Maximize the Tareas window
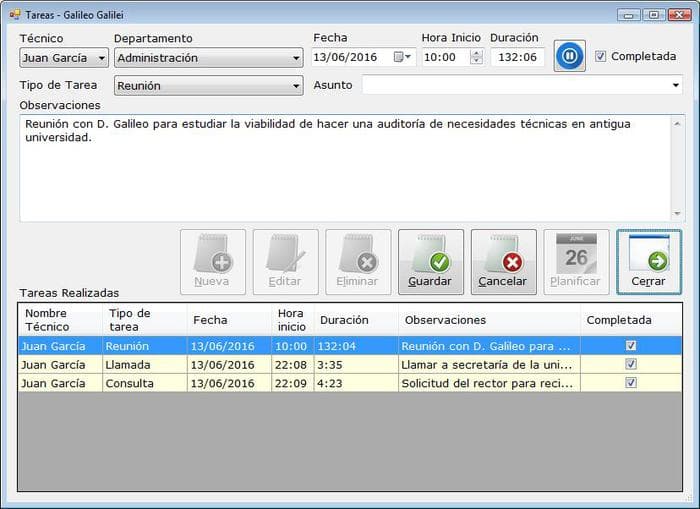This screenshot has width=700, height=509. tap(654, 15)
